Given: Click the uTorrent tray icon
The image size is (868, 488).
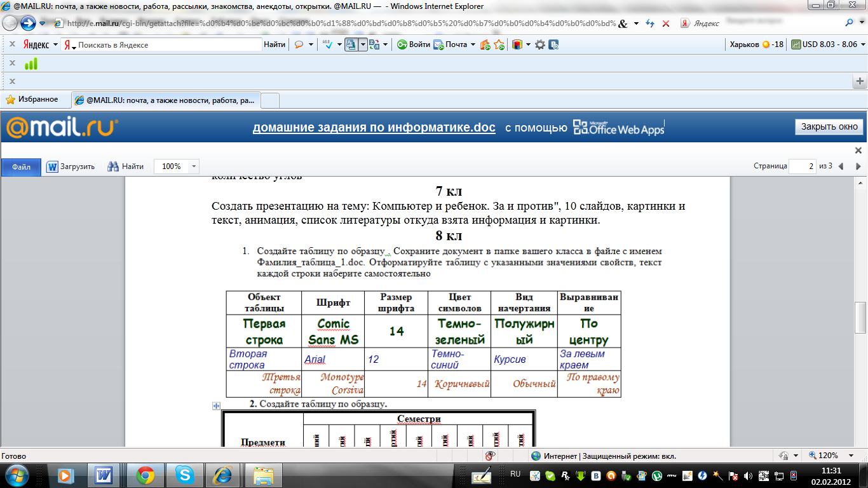Looking at the screenshot, I should pyautogui.click(x=656, y=475).
